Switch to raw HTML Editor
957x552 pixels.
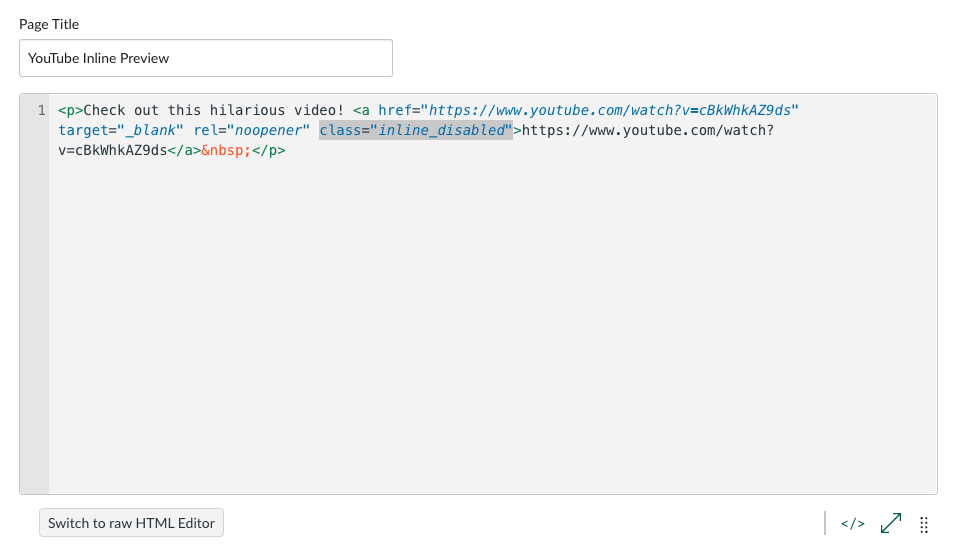tap(131, 523)
